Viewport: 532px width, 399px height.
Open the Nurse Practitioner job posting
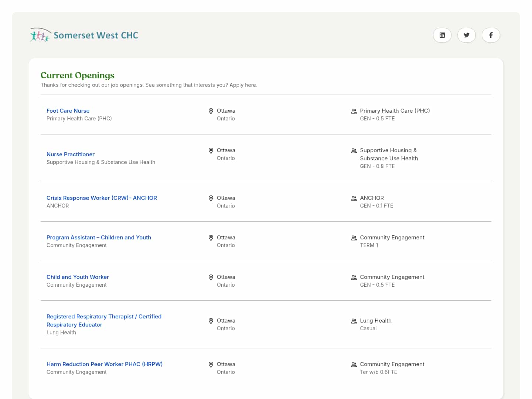point(71,154)
